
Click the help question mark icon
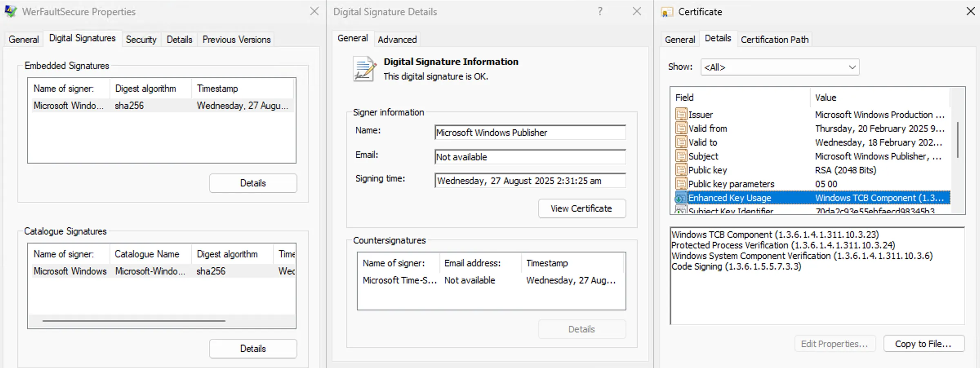(x=599, y=11)
